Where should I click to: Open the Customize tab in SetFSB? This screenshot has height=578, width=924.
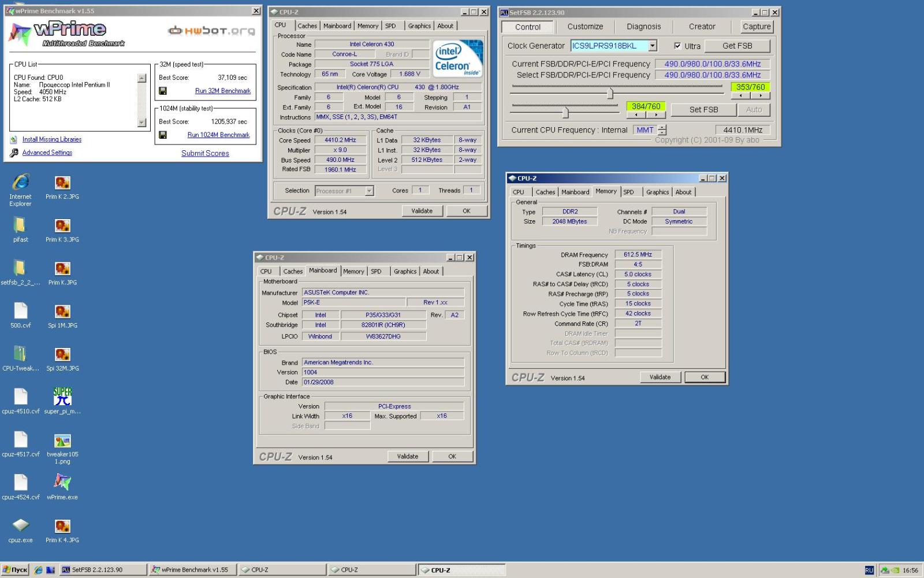pos(585,27)
